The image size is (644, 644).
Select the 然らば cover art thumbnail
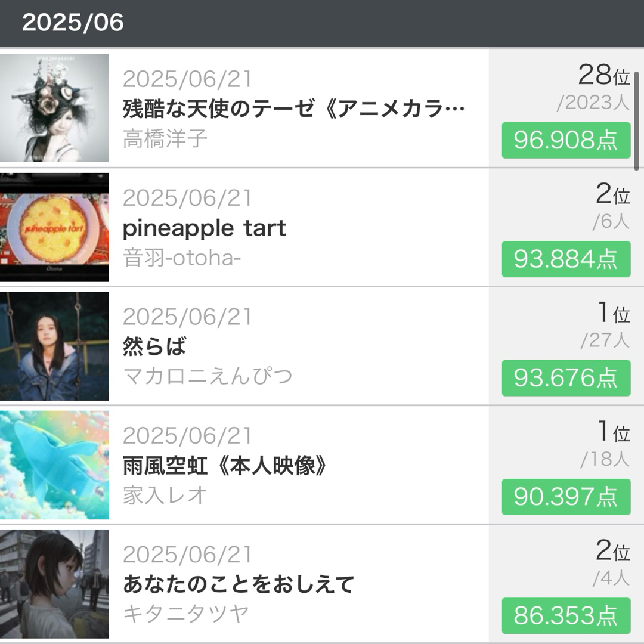tap(54, 346)
